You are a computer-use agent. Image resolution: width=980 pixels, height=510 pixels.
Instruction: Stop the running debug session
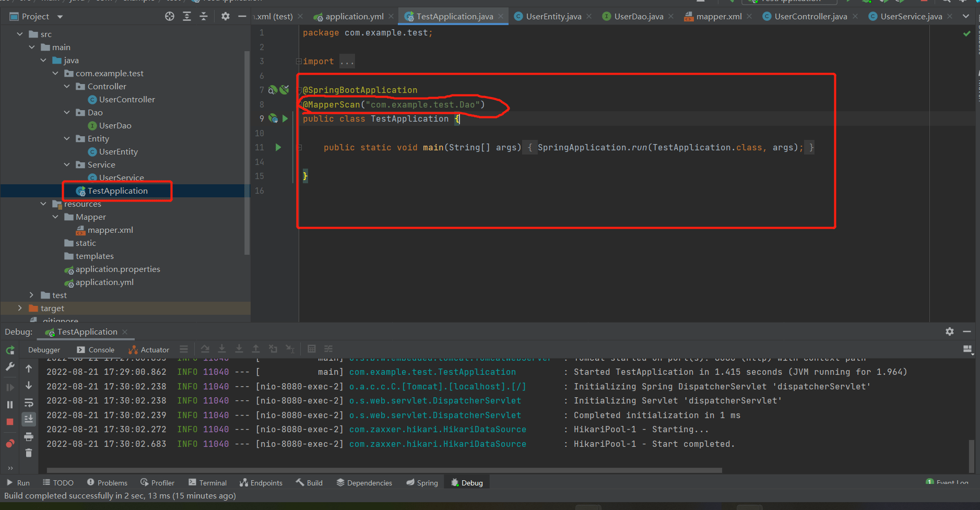pos(10,422)
